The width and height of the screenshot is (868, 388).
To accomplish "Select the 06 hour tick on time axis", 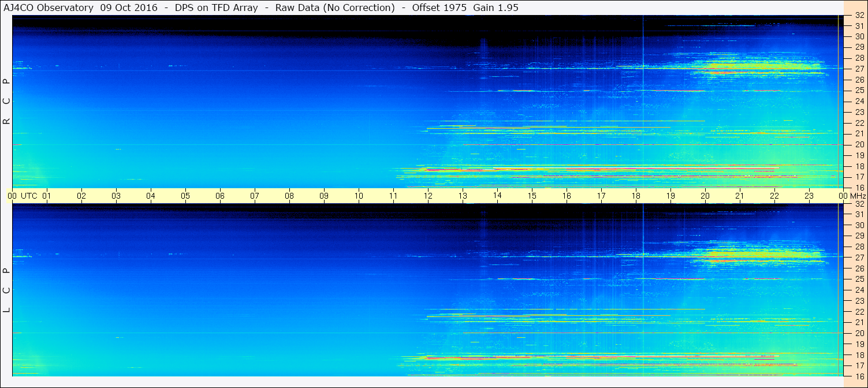I will tap(220, 196).
